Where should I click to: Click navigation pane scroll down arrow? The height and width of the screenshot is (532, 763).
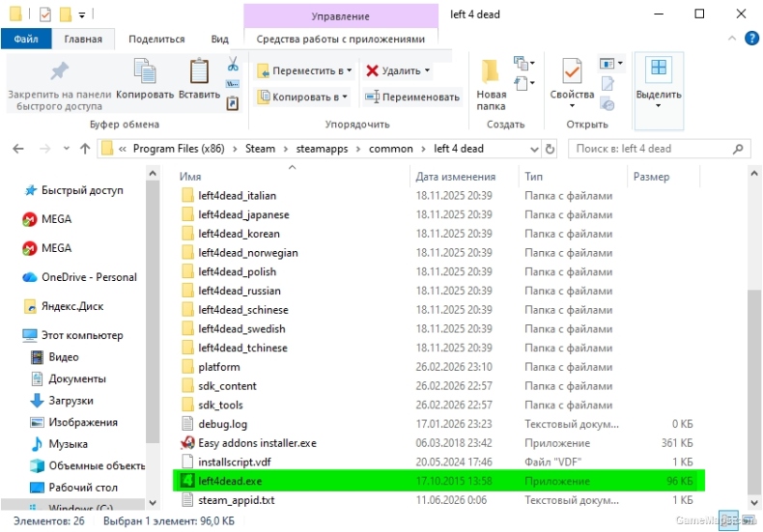pos(153,503)
